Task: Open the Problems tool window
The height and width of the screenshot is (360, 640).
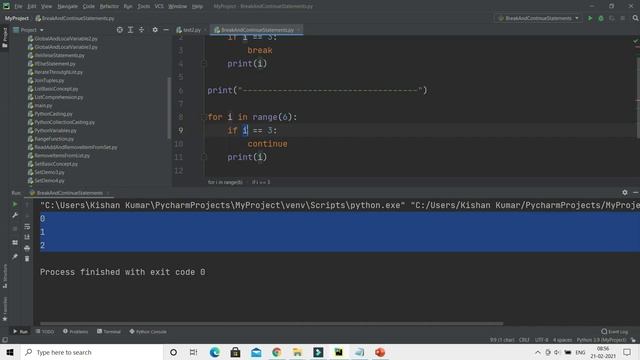Action: click(76, 331)
